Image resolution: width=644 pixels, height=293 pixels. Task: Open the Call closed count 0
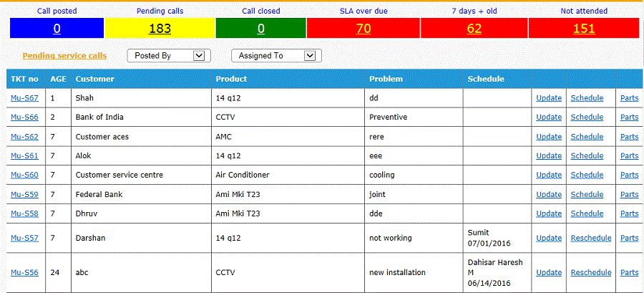(260, 29)
